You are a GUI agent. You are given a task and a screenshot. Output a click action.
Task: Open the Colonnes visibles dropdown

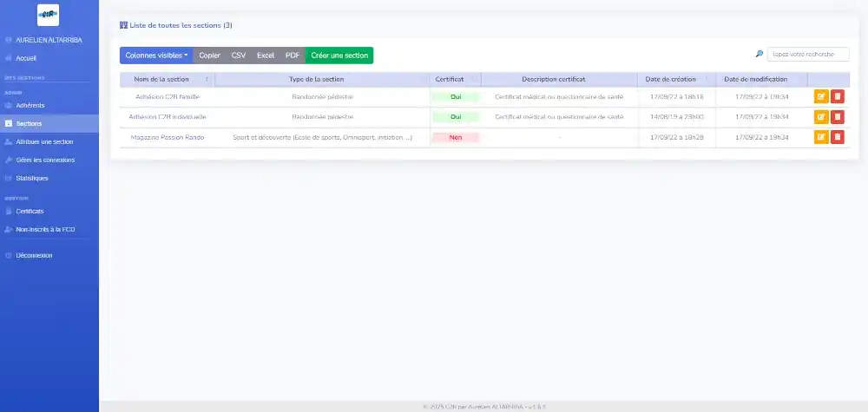coord(156,56)
